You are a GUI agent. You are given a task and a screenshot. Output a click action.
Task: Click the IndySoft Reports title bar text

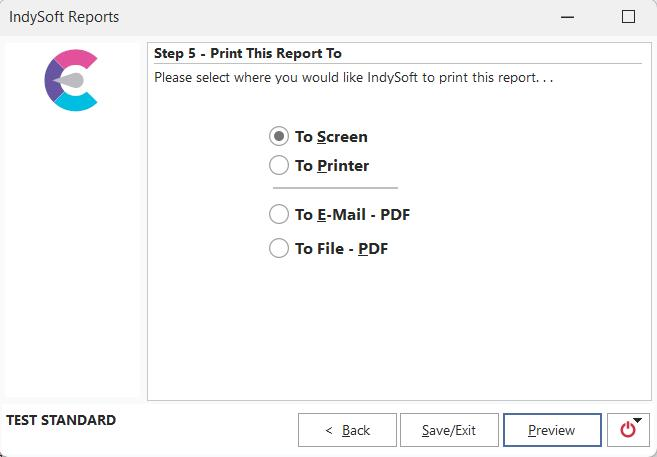coord(65,17)
